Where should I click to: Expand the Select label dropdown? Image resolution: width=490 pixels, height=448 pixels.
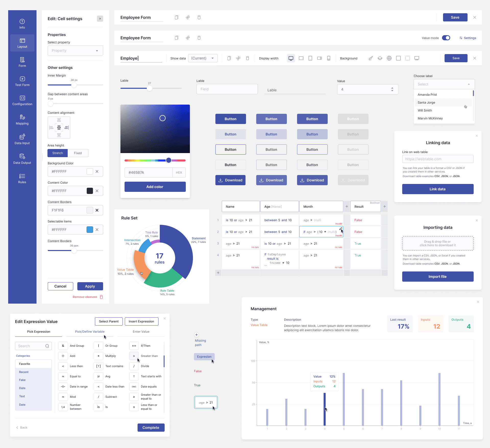point(444,84)
